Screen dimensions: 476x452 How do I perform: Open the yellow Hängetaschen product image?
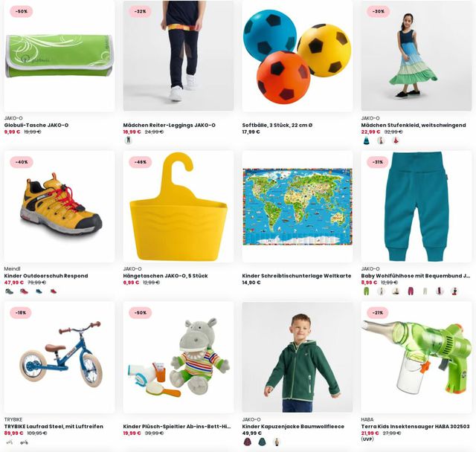point(178,207)
